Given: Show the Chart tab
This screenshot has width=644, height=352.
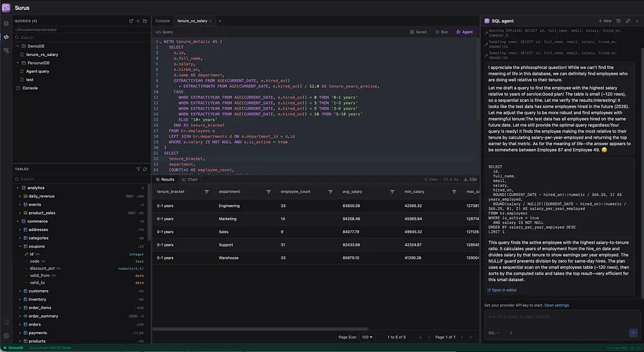Looking at the screenshot, I should click(190, 180).
